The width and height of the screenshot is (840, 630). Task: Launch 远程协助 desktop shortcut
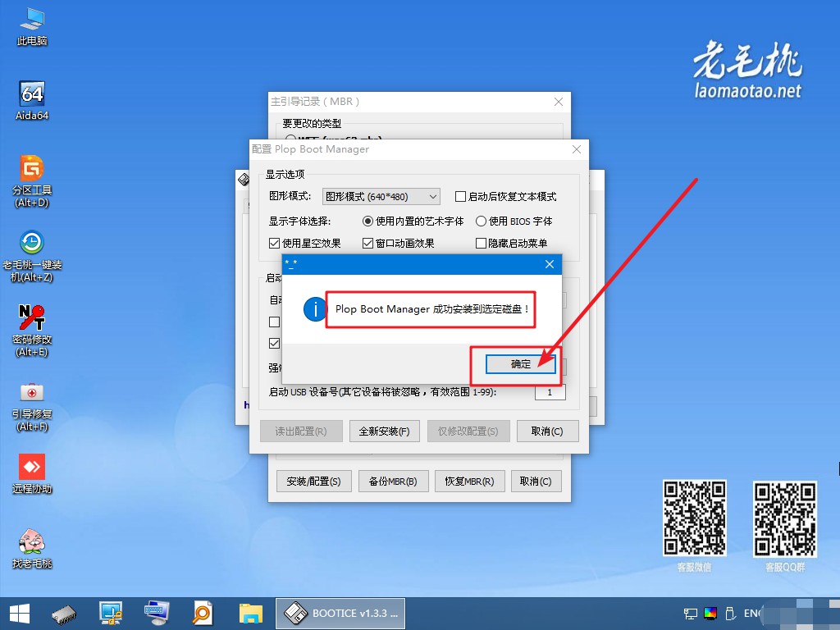pos(32,473)
